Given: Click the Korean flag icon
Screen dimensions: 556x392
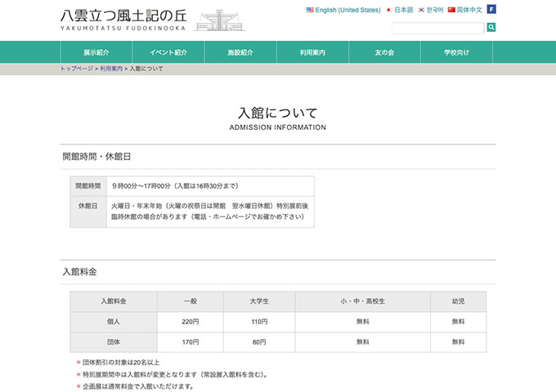Looking at the screenshot, I should (421, 10).
